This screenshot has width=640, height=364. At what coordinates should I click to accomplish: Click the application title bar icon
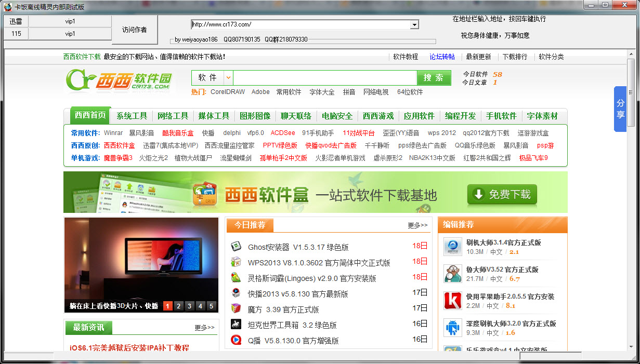[x=7, y=6]
